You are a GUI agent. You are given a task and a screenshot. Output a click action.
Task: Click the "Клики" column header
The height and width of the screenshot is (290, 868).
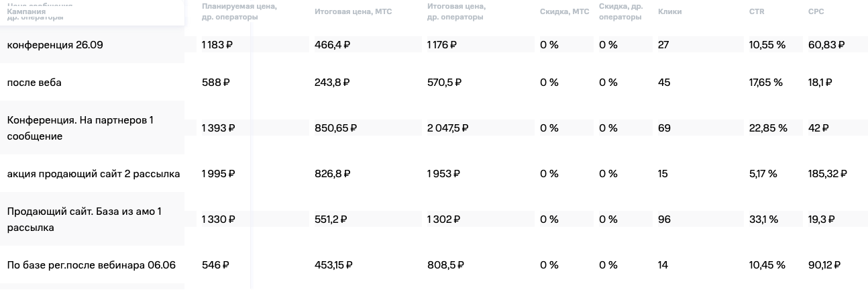click(669, 11)
